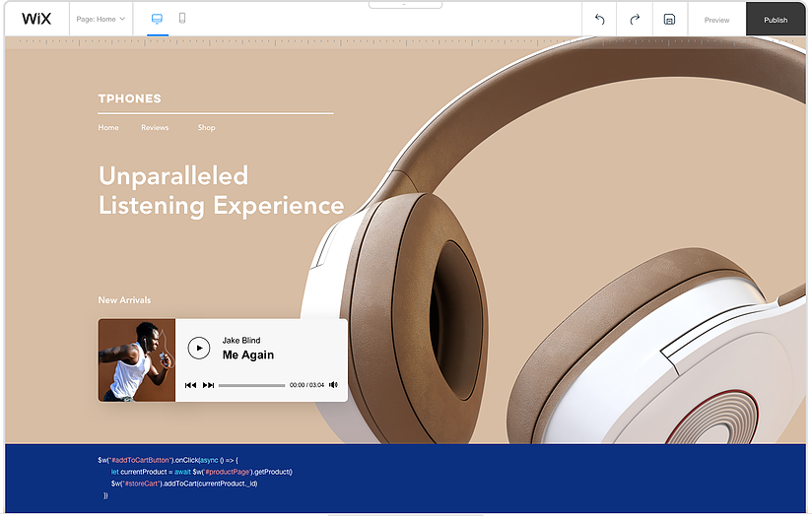Switch to mobile view icon
This screenshot has height=516, width=812.
182,18
